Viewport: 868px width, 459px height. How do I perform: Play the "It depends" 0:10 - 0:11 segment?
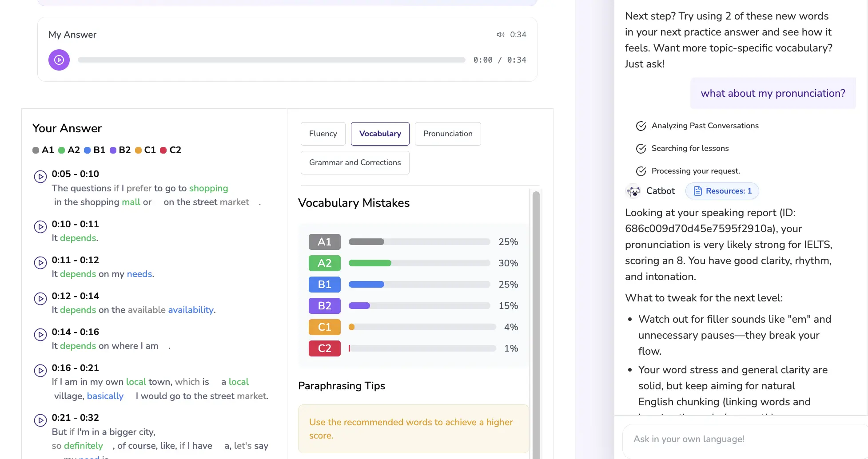click(40, 226)
